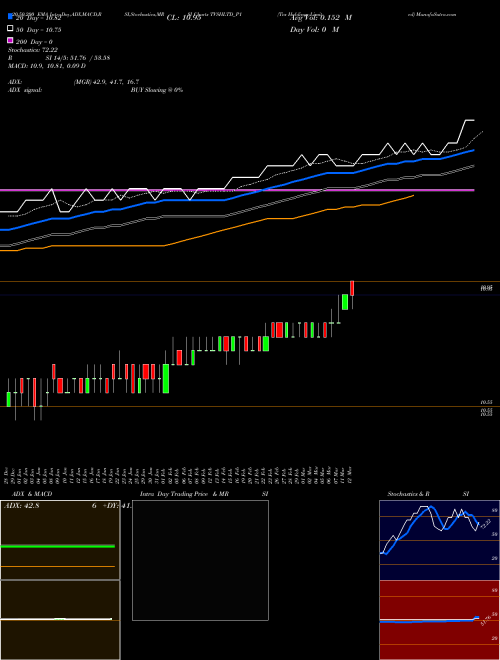
Task: Click the 'BUY Slowing @ 0%' signal text
Action: point(157,90)
